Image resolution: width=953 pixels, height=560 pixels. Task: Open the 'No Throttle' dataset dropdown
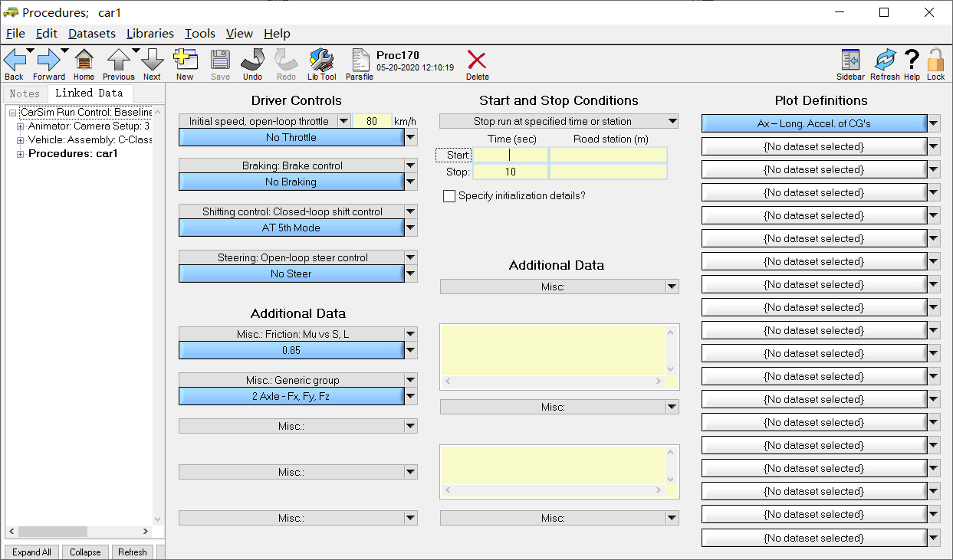411,138
